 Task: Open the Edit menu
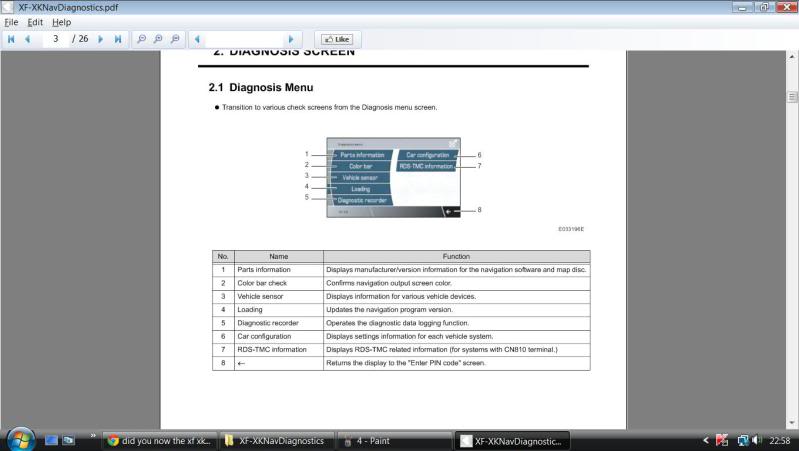[x=35, y=22]
